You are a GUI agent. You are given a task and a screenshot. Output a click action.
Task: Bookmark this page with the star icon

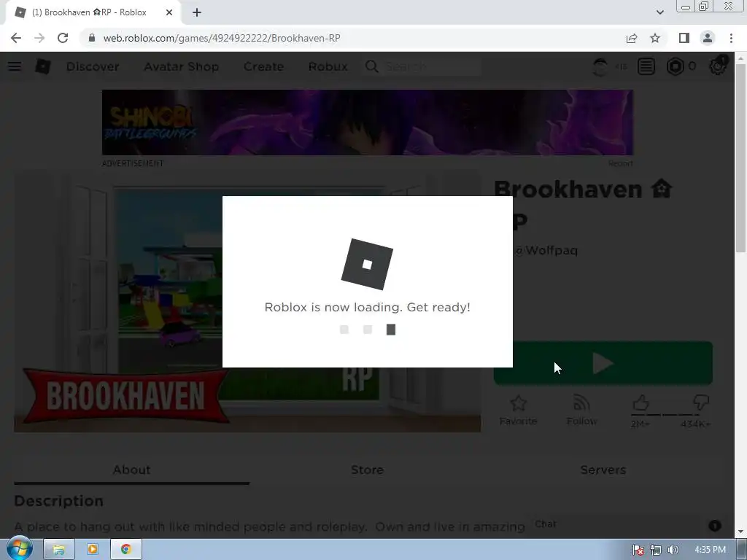[655, 38]
